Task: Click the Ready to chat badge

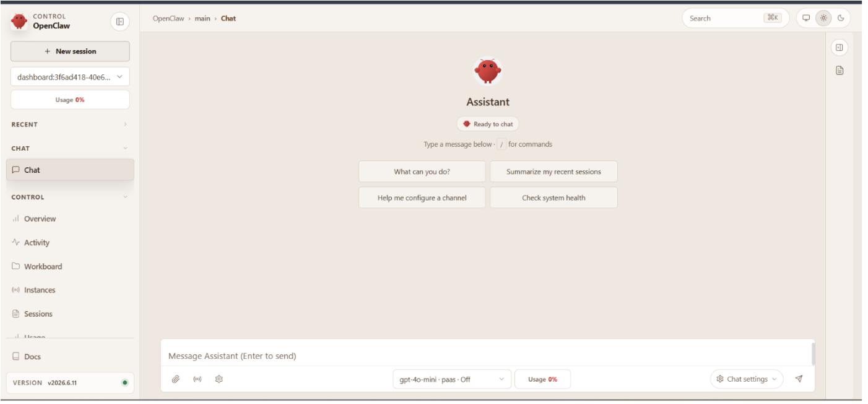Action: pyautogui.click(x=488, y=124)
